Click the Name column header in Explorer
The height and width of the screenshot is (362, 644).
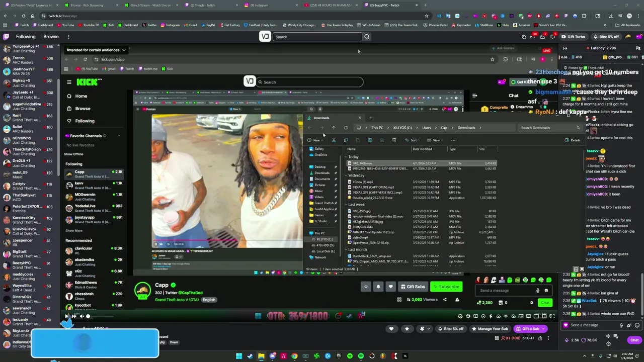pos(351,149)
